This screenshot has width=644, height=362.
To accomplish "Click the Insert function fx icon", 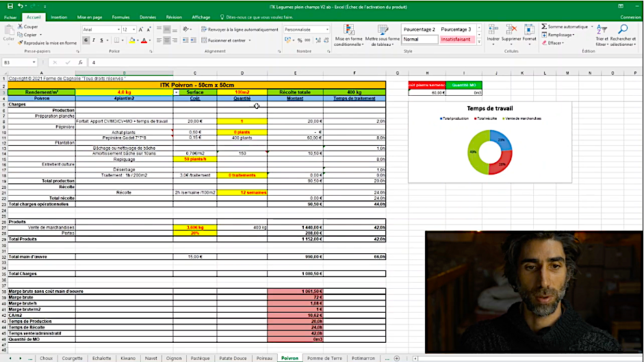I will coord(80,62).
